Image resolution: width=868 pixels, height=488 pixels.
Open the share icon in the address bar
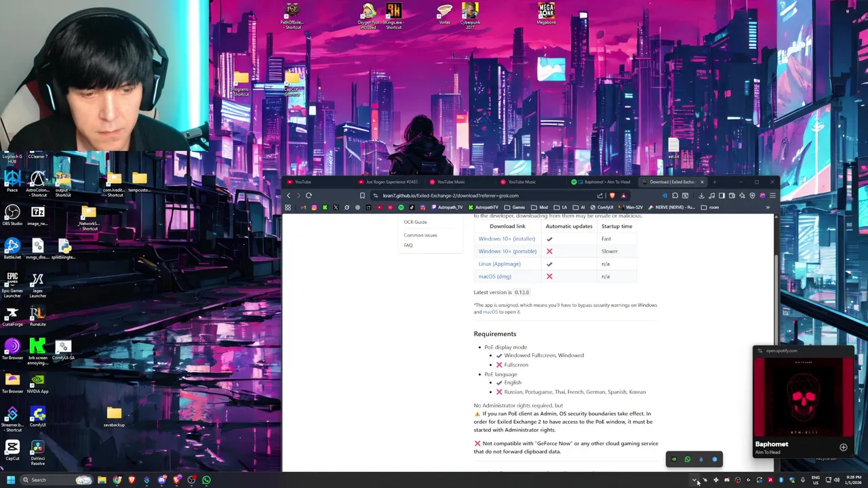[600, 195]
